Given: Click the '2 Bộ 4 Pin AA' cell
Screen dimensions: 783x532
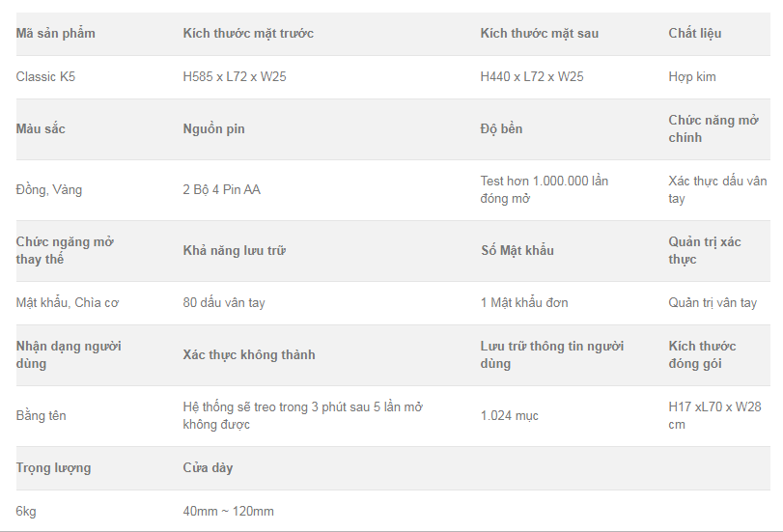Looking at the screenshot, I should (222, 189).
